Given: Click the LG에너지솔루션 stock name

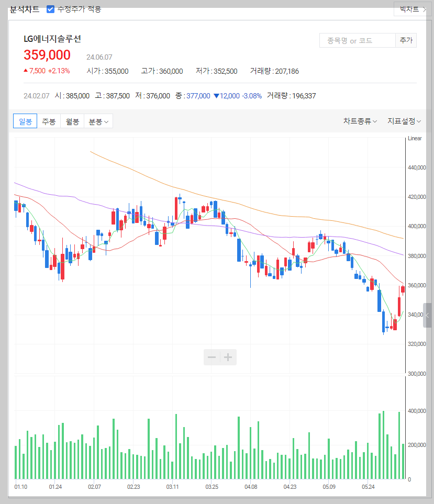Looking at the screenshot, I should (x=52, y=39).
